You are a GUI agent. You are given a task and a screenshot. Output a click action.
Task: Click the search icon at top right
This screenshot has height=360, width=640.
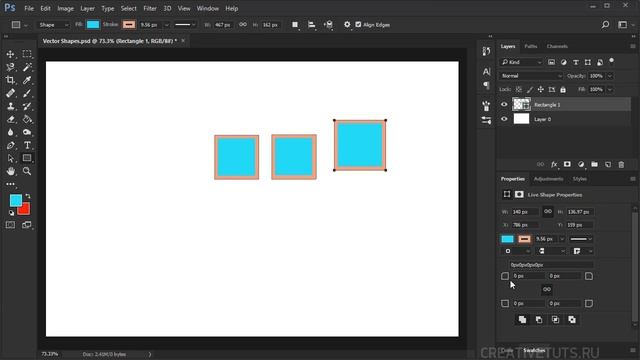coord(605,24)
